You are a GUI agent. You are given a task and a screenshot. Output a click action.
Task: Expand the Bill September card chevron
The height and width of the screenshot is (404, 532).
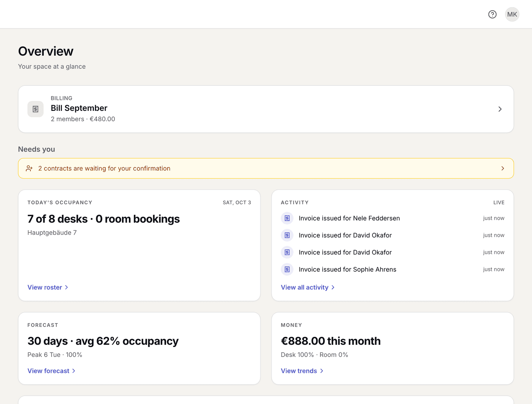(x=500, y=109)
